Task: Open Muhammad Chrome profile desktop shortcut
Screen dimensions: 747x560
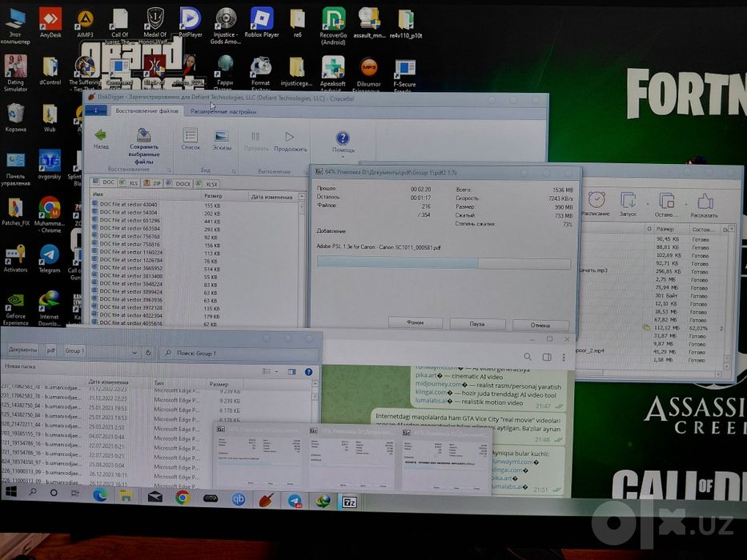Action: (x=50, y=214)
